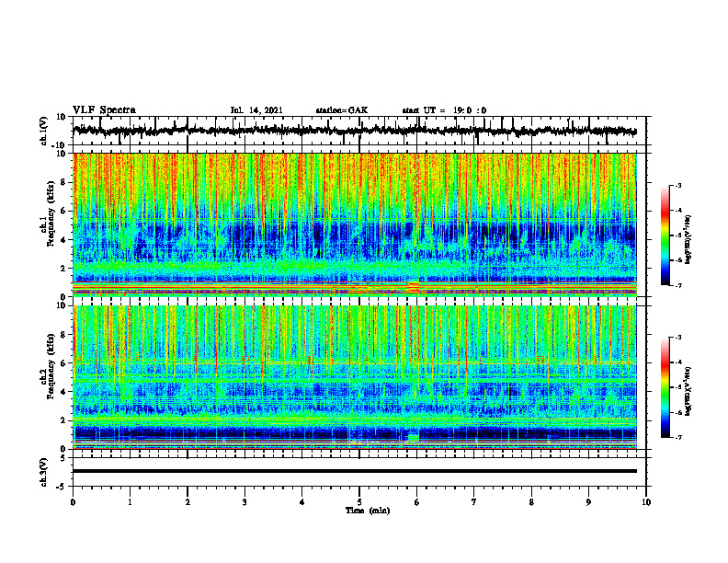The width and height of the screenshot is (728, 563).
Task: Click the time axis tick label "6"
Action: pos(417,502)
